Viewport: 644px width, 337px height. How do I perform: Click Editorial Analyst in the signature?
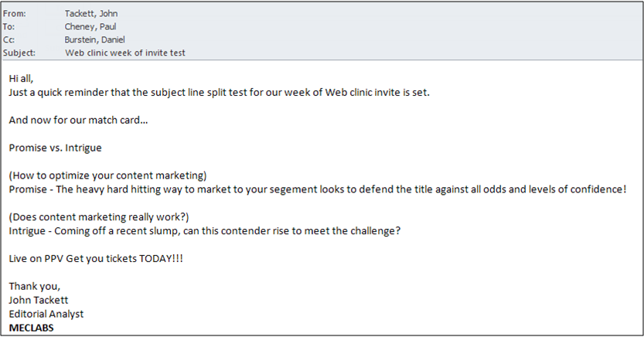pyautogui.click(x=47, y=314)
